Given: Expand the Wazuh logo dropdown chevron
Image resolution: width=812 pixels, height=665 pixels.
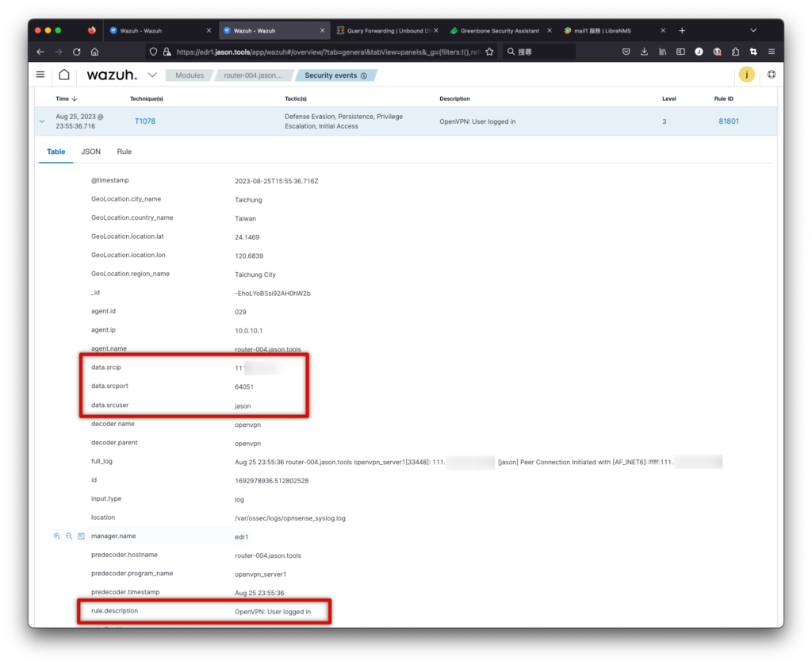Looking at the screenshot, I should tap(152, 75).
